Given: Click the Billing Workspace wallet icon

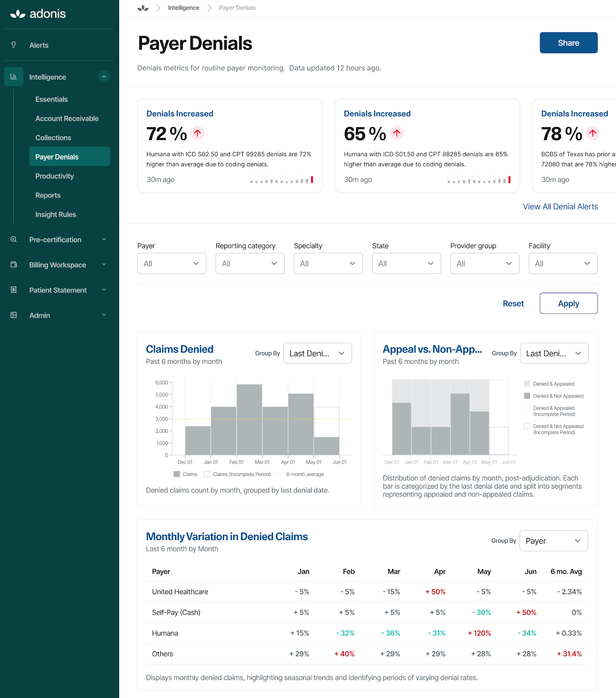Looking at the screenshot, I should 14,265.
